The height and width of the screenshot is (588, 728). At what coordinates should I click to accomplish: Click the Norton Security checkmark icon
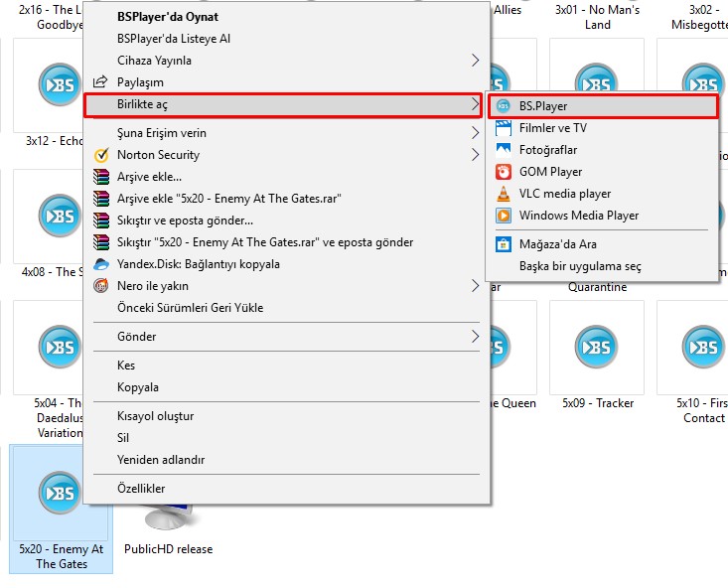[x=100, y=155]
